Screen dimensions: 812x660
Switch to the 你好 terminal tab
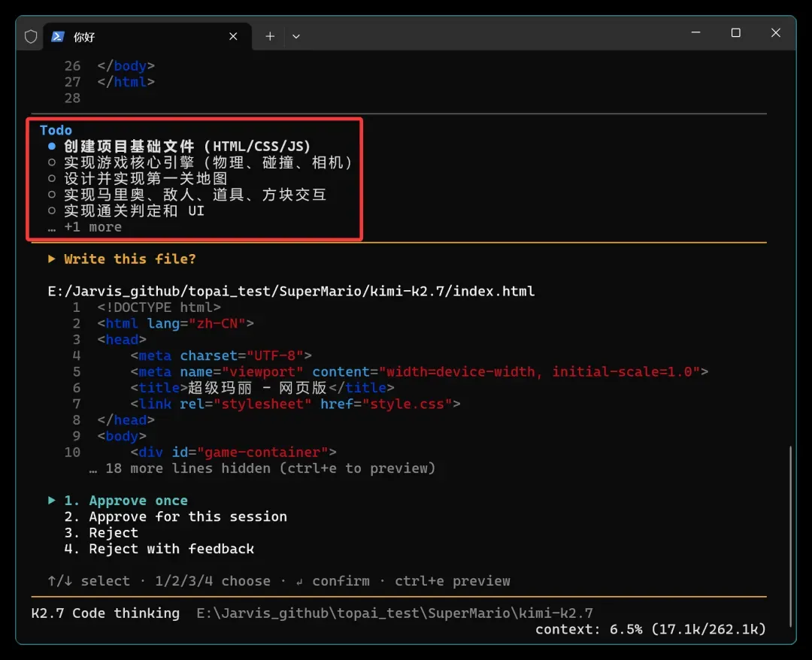147,36
